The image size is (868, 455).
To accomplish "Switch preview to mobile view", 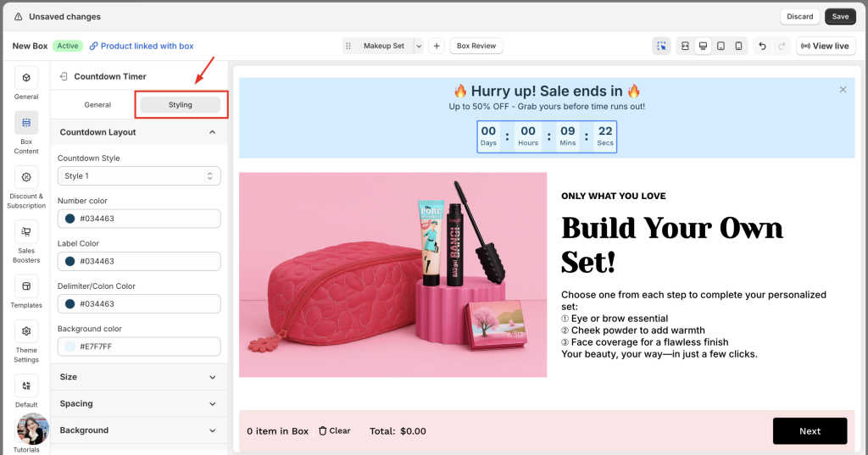I will click(x=738, y=46).
